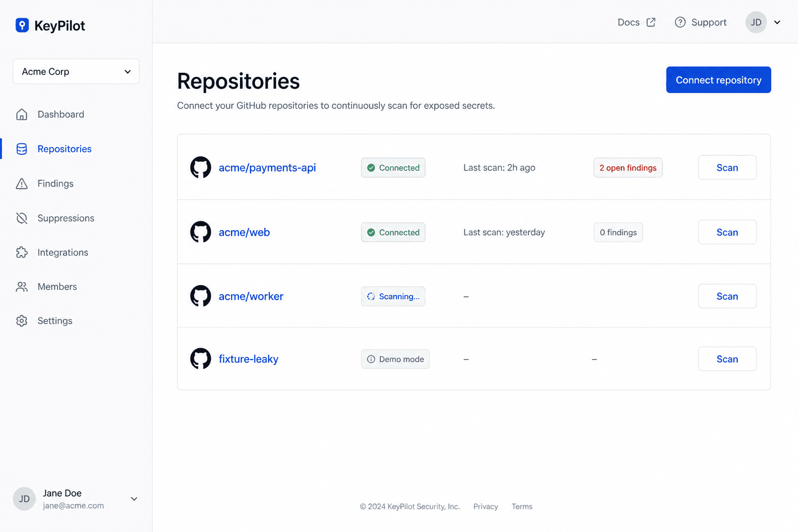Click the Docs external link icon

point(651,22)
